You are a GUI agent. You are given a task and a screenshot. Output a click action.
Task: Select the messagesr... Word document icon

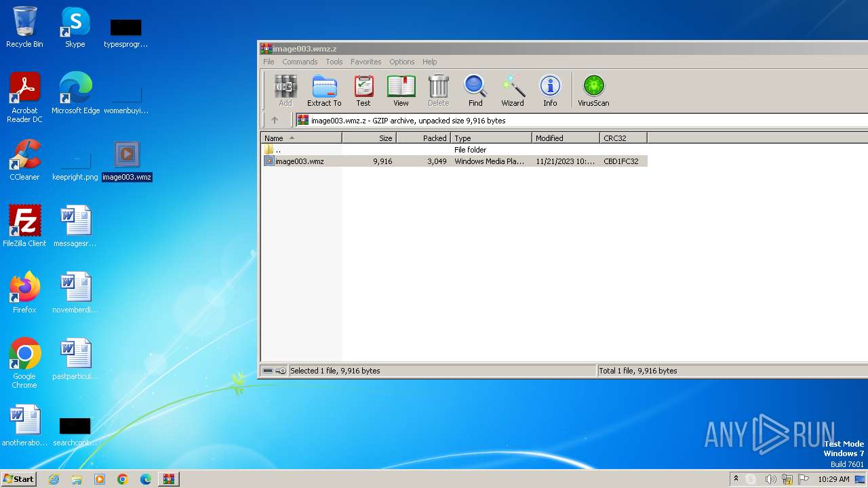(75, 226)
